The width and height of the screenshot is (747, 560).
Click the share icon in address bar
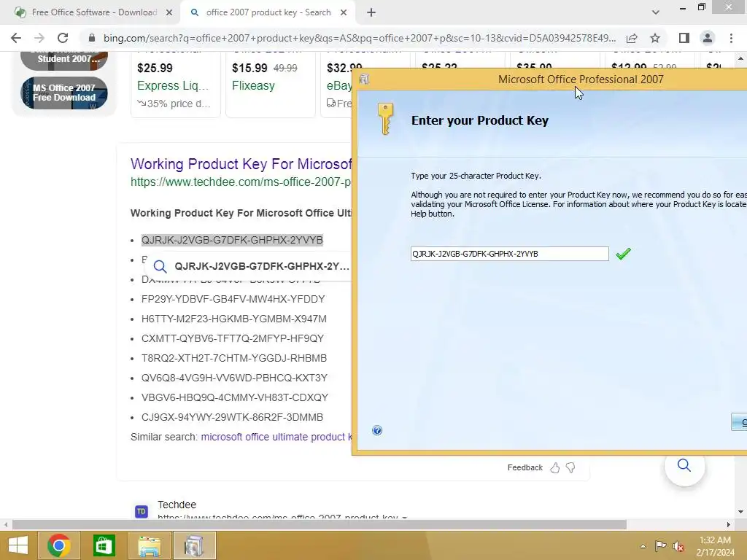click(x=632, y=38)
